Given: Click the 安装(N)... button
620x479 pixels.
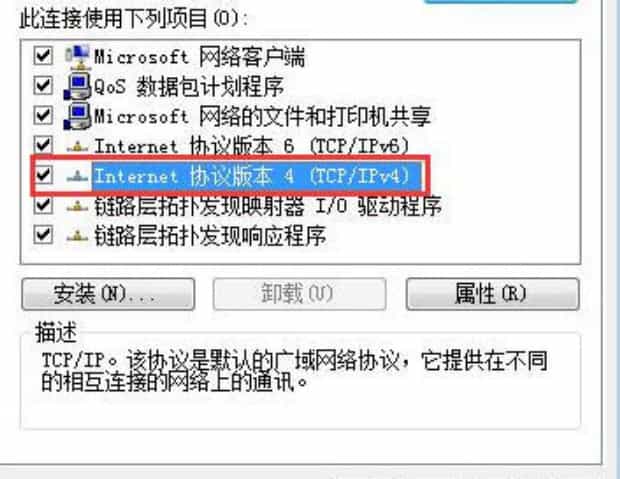Looking at the screenshot, I should 108,294.
